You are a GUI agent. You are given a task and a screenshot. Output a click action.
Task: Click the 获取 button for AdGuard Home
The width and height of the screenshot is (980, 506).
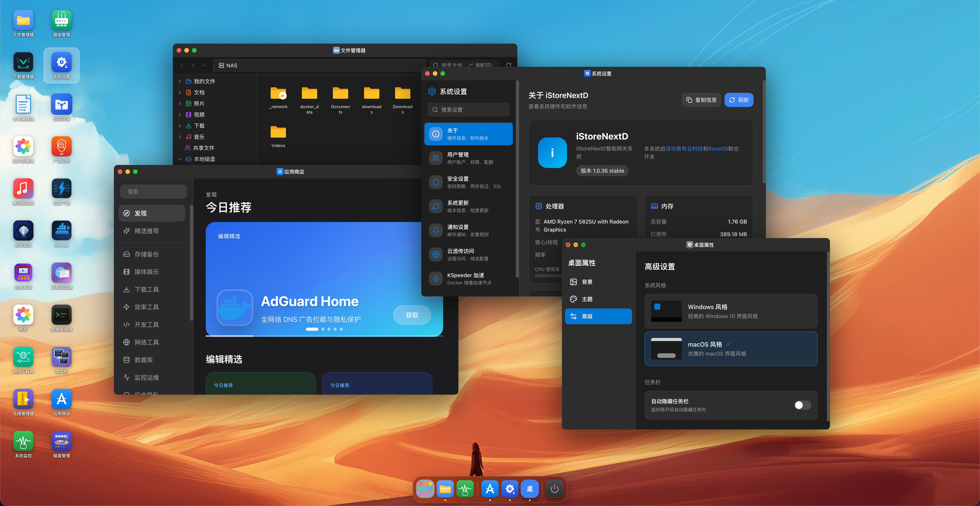point(412,315)
